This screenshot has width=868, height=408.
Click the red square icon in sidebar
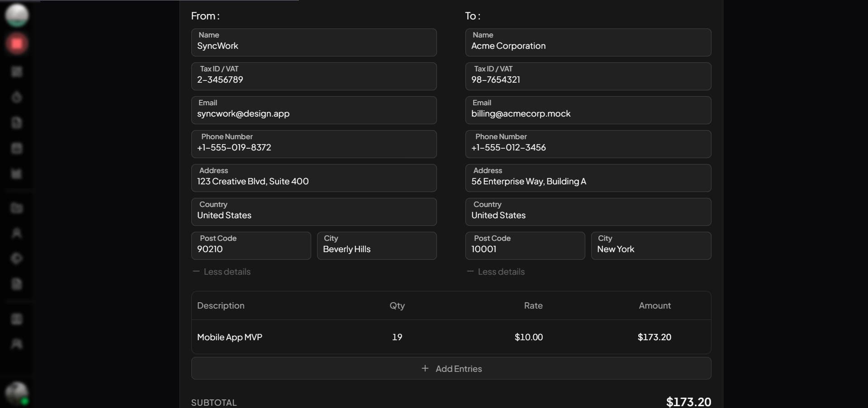point(17,44)
